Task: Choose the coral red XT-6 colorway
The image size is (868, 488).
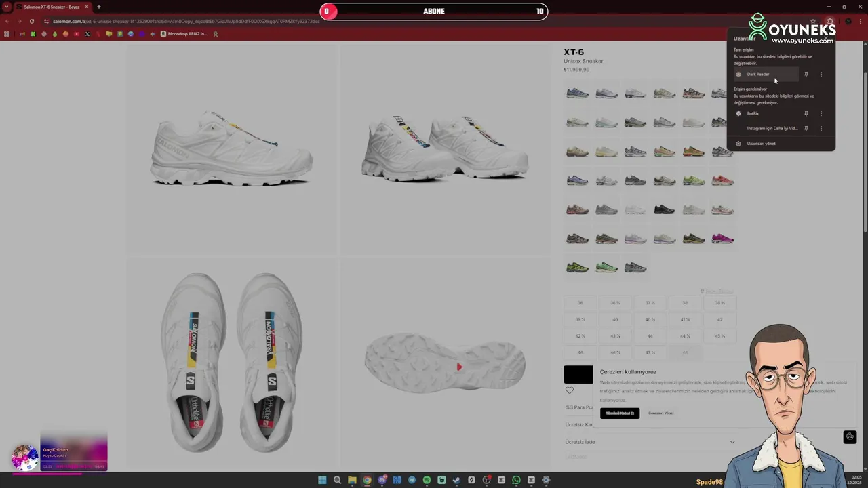Action: [722, 181]
